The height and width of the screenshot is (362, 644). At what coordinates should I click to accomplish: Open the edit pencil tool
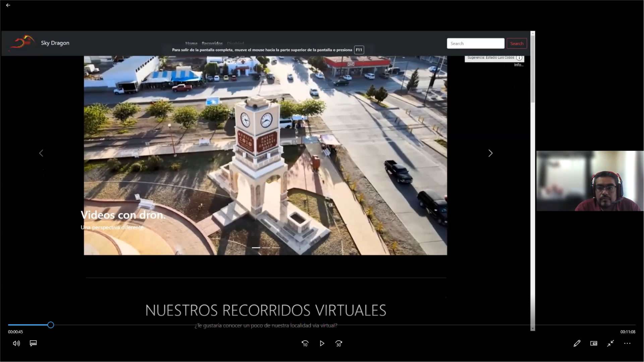pos(577,344)
